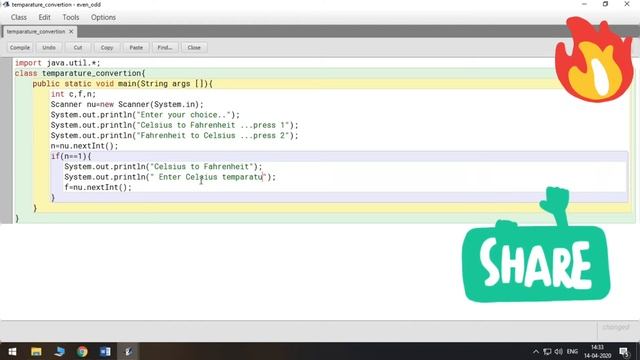640x360 pixels.
Task: Open the Edit menu
Action: pos(44,17)
